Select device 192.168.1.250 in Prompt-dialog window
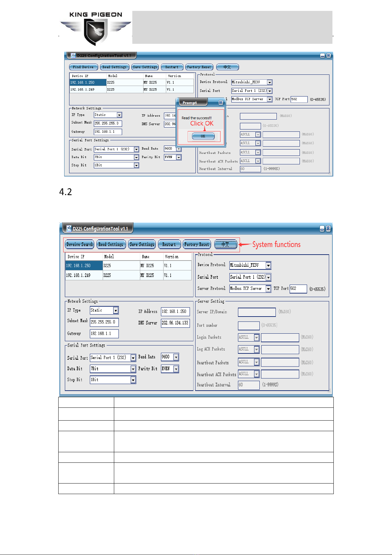392x555 pixels. click(132, 83)
